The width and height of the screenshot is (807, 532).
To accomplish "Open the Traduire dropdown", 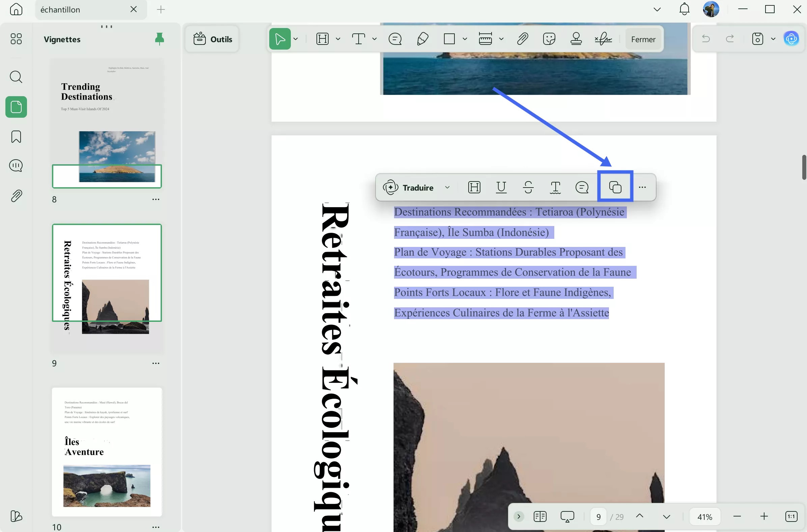I will (x=447, y=187).
